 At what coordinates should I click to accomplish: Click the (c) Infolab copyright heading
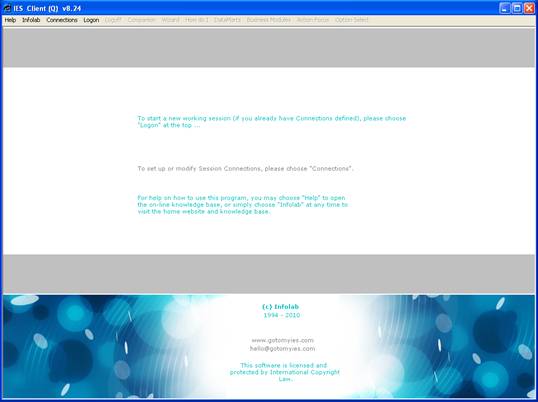(280, 307)
